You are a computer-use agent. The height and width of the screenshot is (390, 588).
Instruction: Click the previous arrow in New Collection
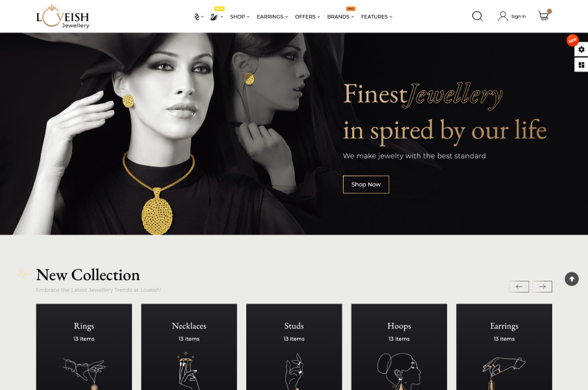coord(519,287)
